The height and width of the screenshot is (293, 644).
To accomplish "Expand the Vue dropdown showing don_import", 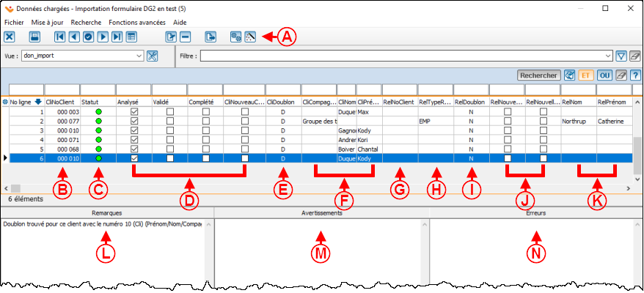I will [139, 56].
